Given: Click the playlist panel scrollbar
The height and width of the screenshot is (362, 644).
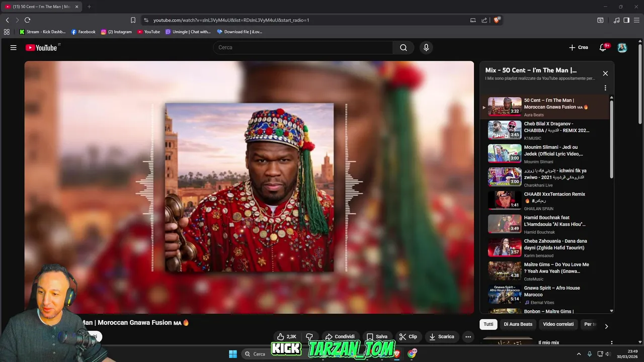Looking at the screenshot, I should 612,138.
